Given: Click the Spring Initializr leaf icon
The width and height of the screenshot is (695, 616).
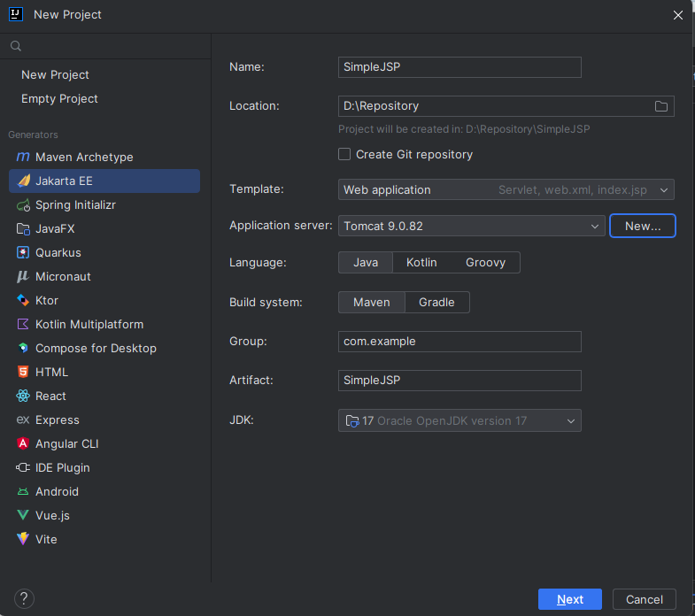Looking at the screenshot, I should (23, 204).
